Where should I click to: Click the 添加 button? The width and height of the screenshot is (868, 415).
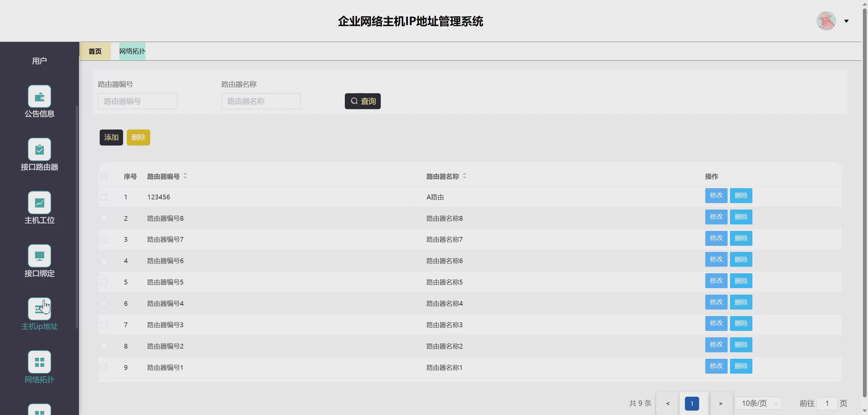111,138
